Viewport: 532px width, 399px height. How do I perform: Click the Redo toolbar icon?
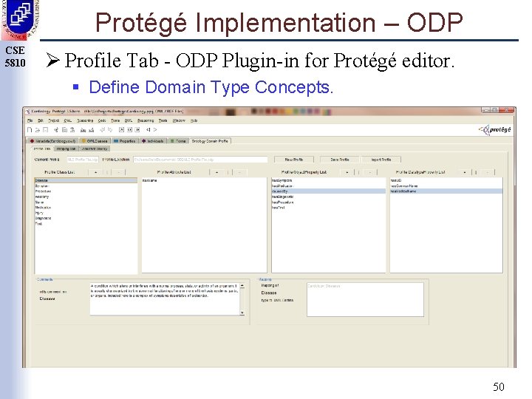pyautogui.click(x=110, y=129)
